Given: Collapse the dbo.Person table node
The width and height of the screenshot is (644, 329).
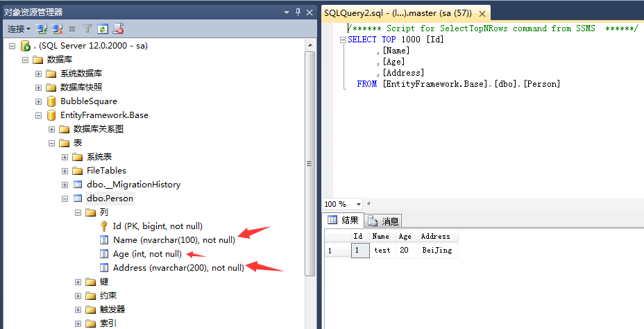Looking at the screenshot, I should (65, 199).
